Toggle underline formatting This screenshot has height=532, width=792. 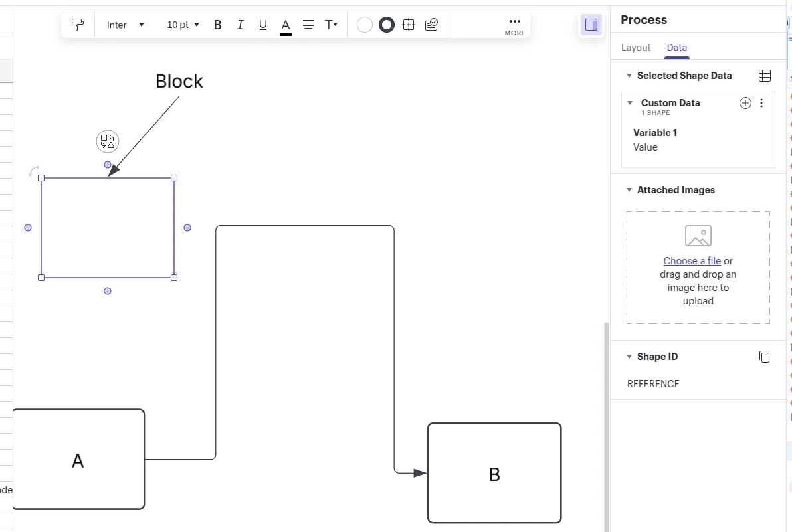tap(262, 25)
